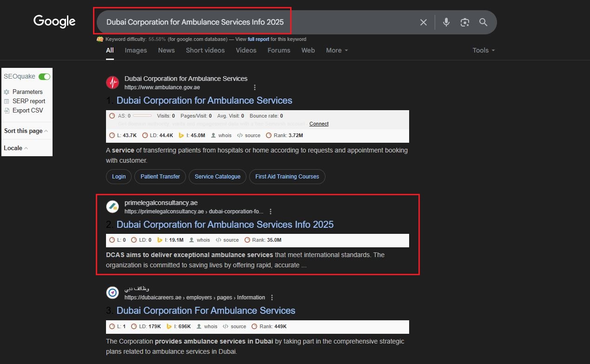Toggle the SEOquake switch off
Image resolution: width=590 pixels, height=364 pixels.
point(45,77)
